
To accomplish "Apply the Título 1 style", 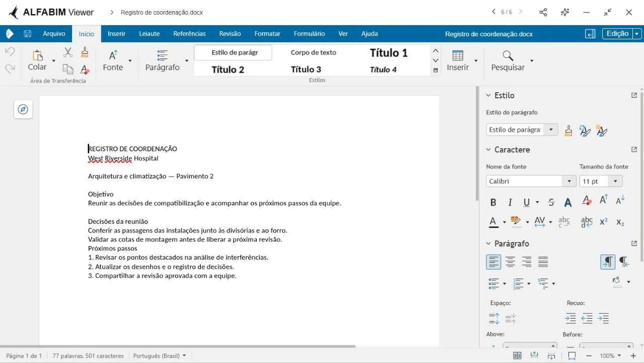I will pyautogui.click(x=388, y=52).
